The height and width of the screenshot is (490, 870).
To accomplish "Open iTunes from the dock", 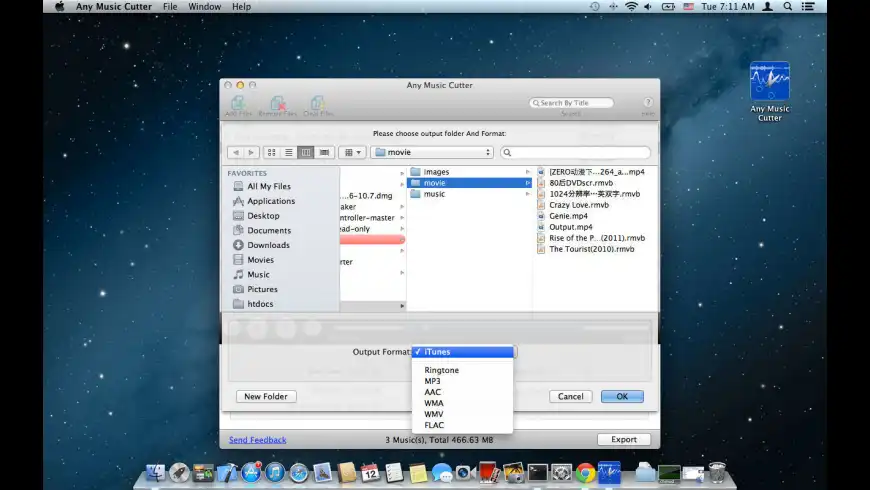I will [x=275, y=473].
